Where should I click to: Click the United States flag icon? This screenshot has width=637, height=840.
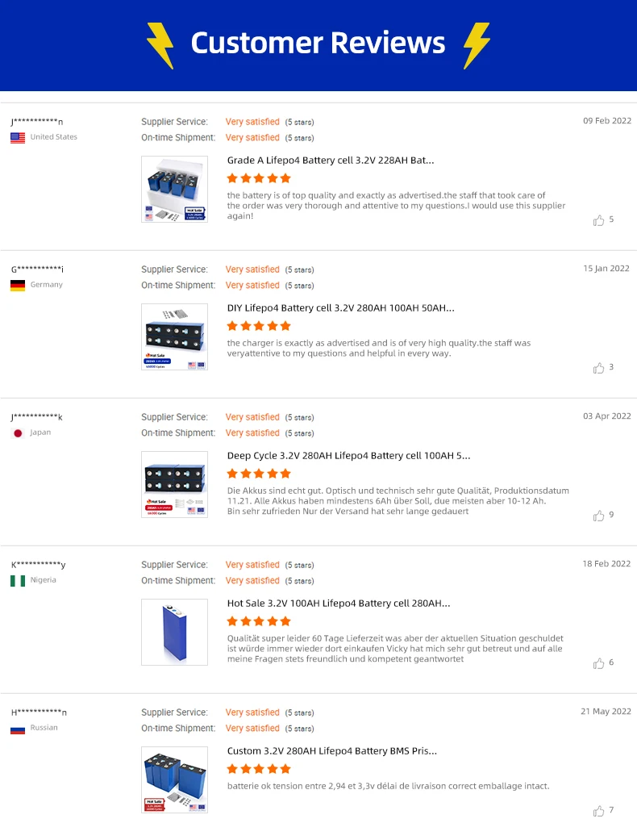(18, 138)
